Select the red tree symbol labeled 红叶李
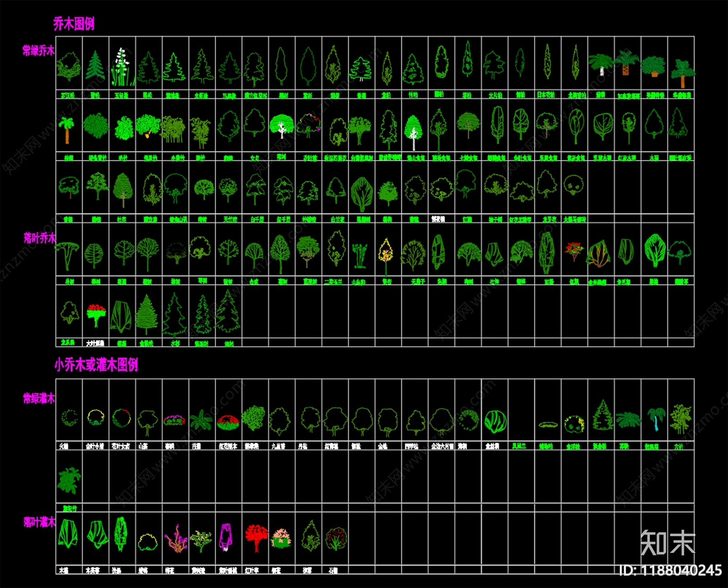Image resolution: width=728 pixels, height=588 pixels. tap(256, 538)
